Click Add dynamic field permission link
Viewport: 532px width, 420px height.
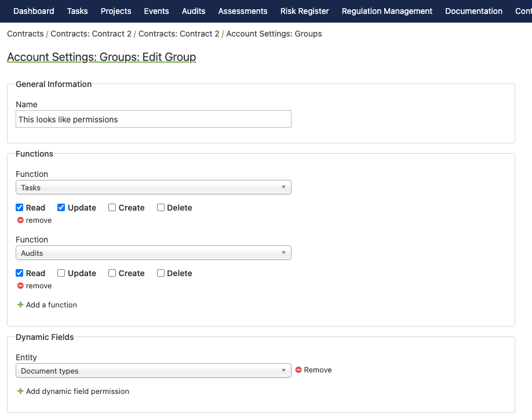tap(77, 391)
